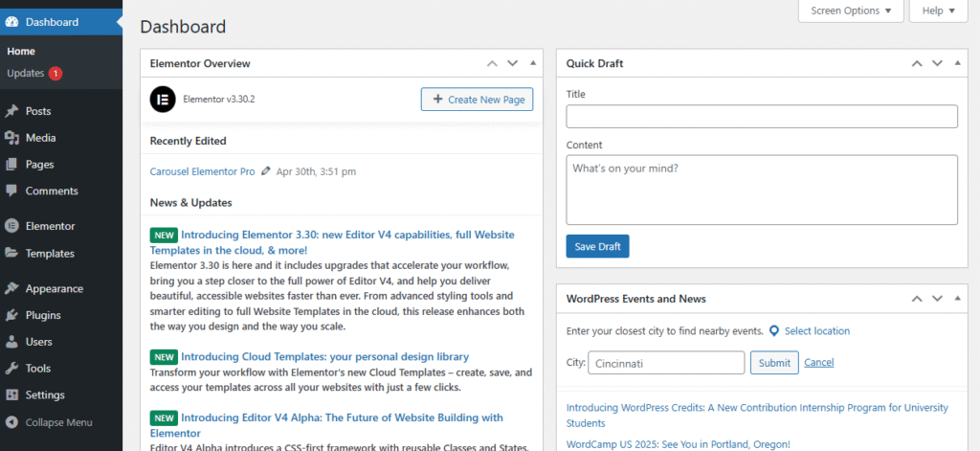Submit the city for nearby events
This screenshot has height=451, width=980.
tap(774, 362)
